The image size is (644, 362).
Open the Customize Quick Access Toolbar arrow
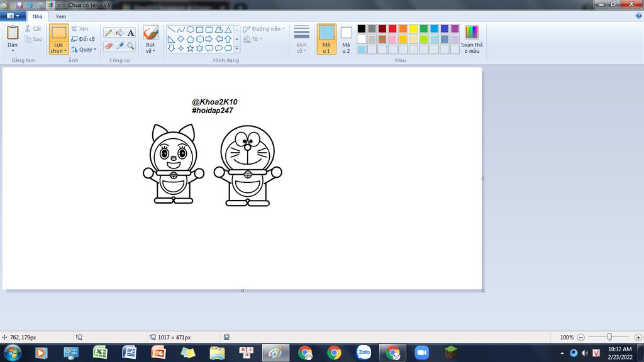click(x=59, y=5)
